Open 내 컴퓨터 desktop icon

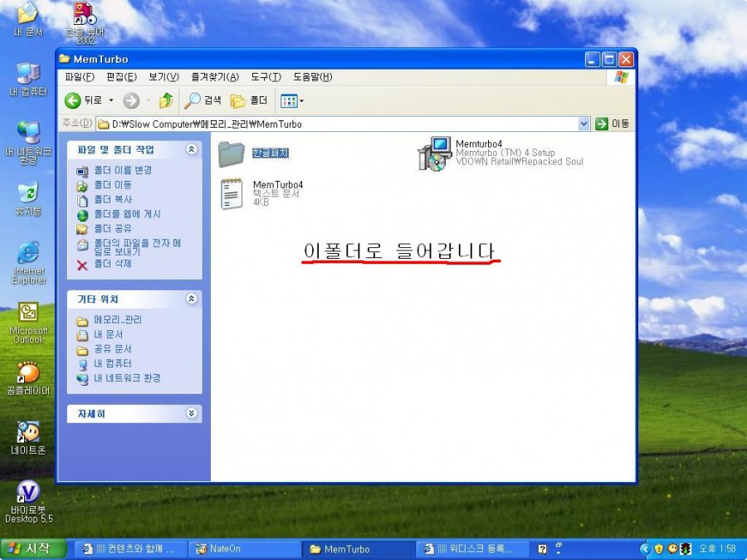tap(28, 80)
